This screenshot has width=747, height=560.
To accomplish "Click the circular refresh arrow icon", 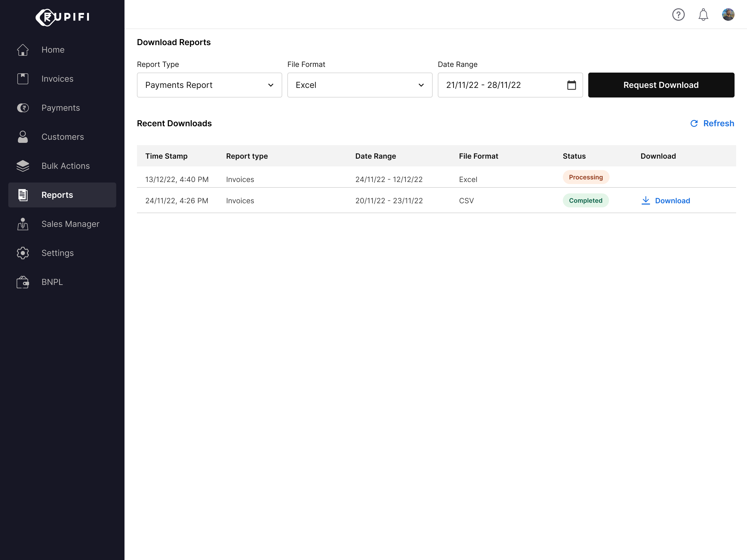I will (694, 124).
